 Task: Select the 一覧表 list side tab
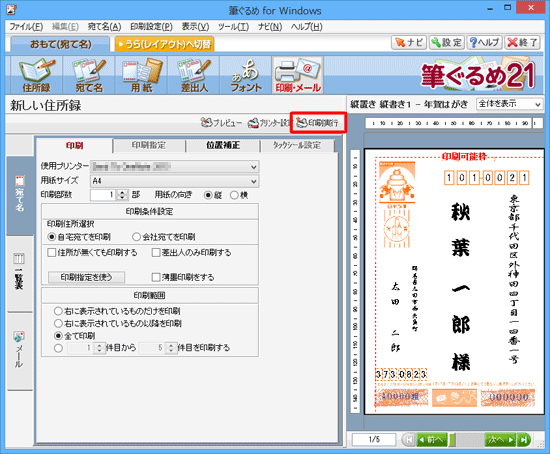coord(20,274)
